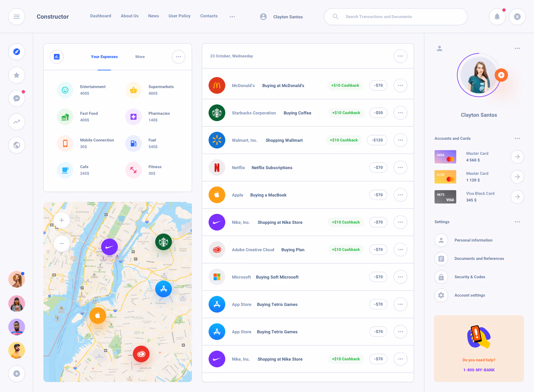
Task: Expand the top navigation overflow dots
Action: (232, 17)
